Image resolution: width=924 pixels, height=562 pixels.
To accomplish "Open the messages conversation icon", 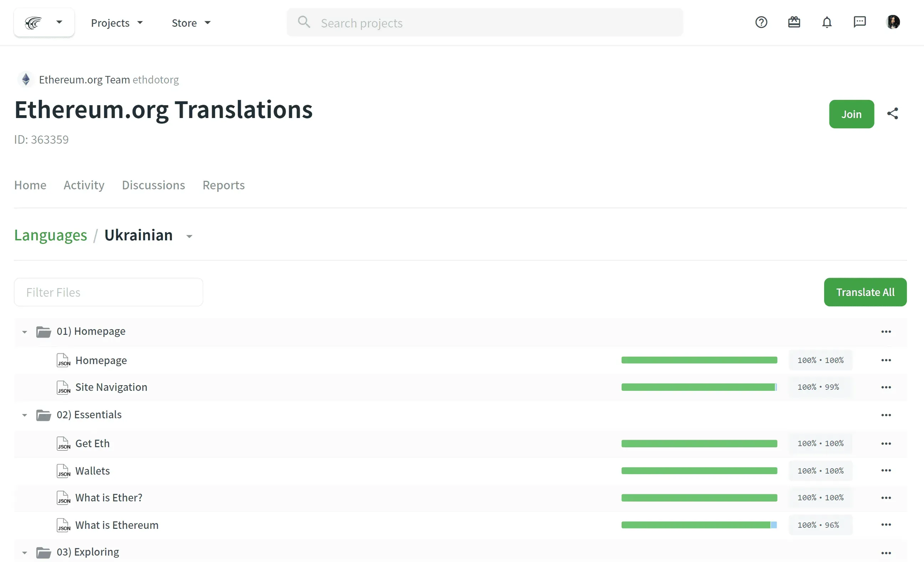I will [x=859, y=22].
